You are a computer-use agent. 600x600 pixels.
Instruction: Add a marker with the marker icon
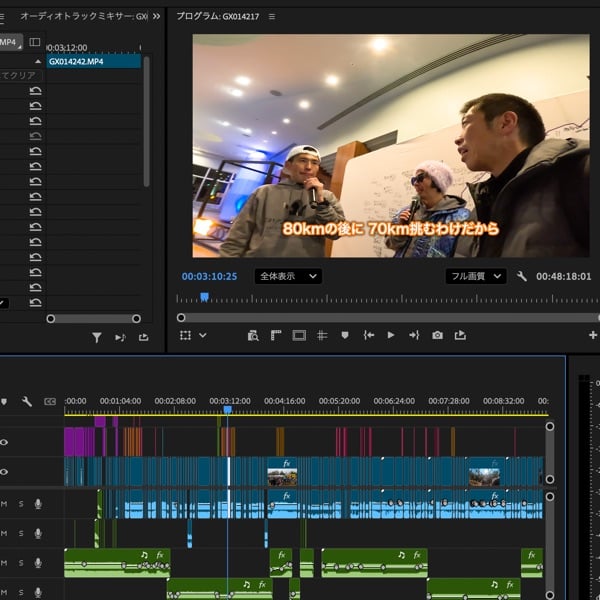pos(345,336)
